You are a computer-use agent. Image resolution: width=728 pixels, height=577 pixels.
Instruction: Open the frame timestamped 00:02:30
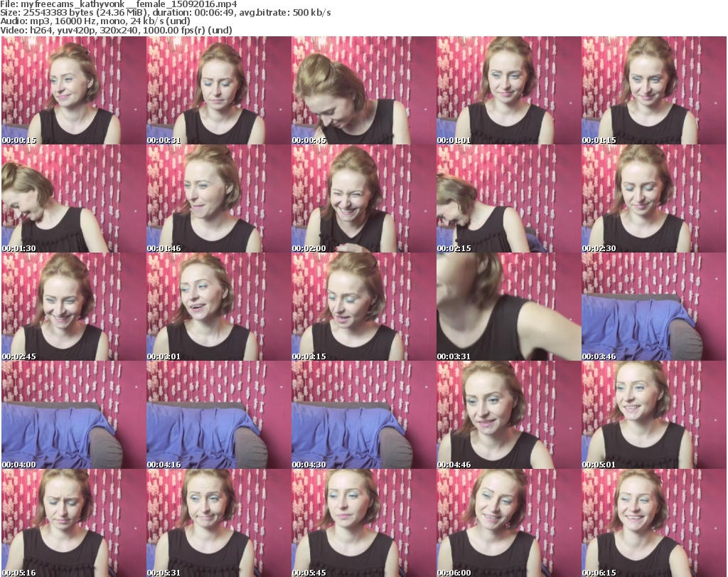click(x=653, y=199)
